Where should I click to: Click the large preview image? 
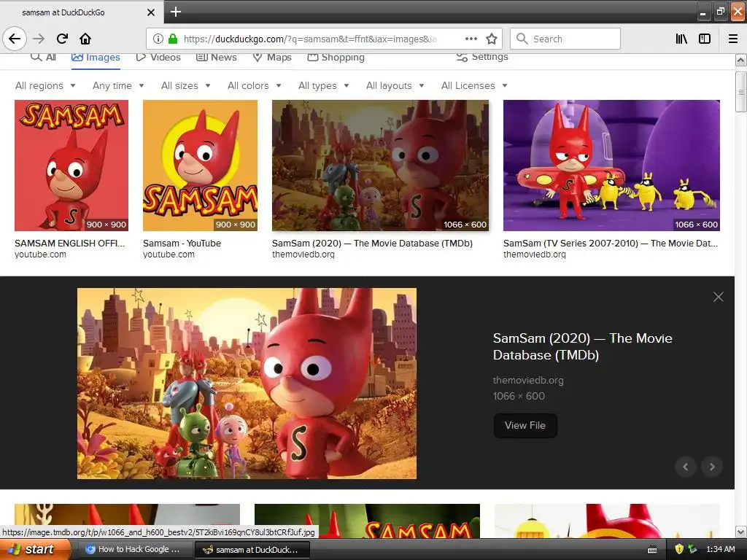pyautogui.click(x=247, y=384)
